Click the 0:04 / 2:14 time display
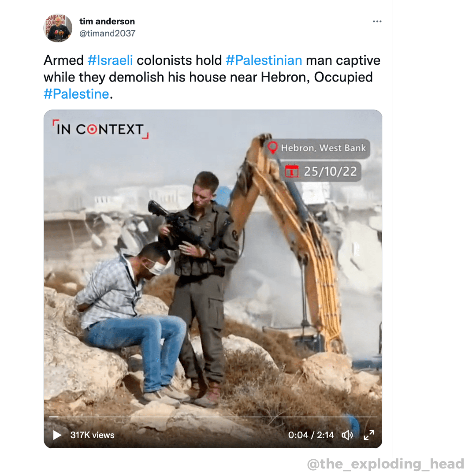The width and height of the screenshot is (476, 476). (311, 435)
